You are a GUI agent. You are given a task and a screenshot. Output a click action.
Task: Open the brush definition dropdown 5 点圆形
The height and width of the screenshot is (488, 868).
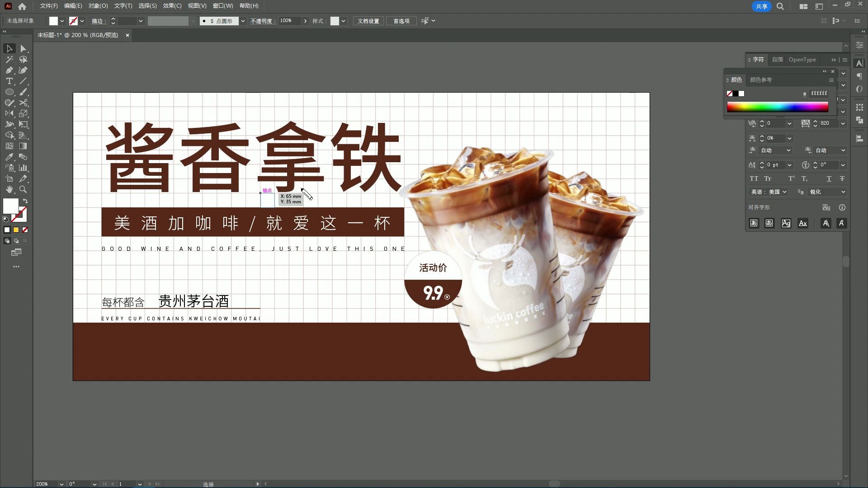coord(243,21)
